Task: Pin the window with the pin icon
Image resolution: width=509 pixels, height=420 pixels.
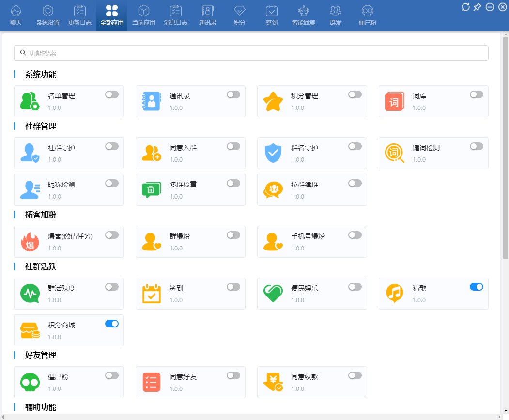Action: coord(478,7)
